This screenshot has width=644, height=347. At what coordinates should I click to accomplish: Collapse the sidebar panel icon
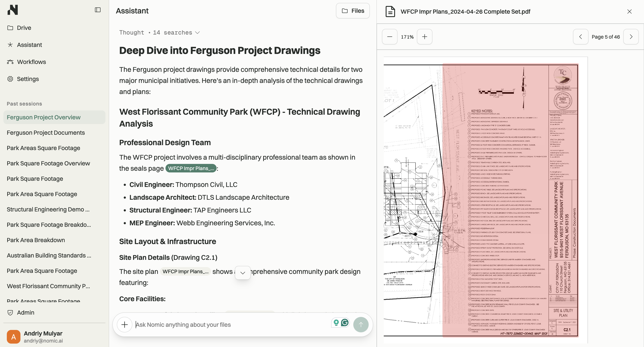point(98,10)
